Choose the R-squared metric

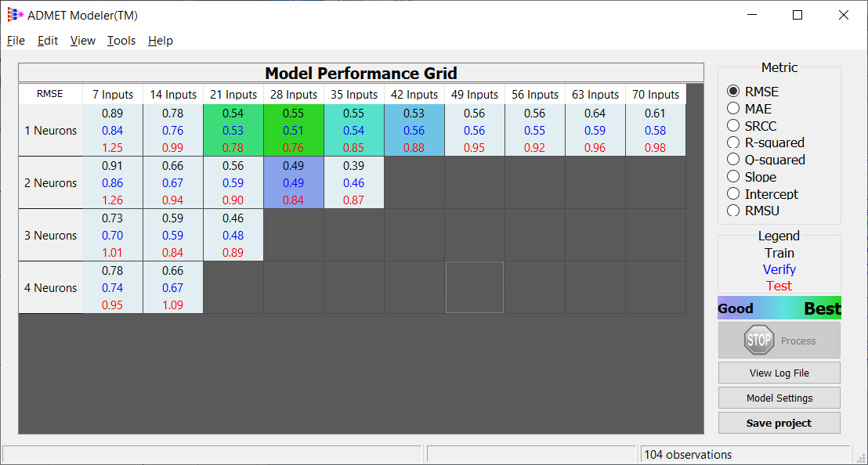733,142
